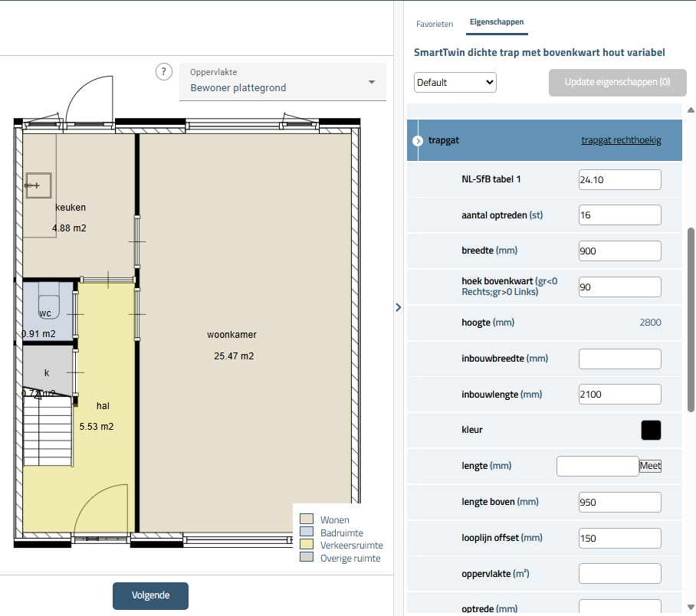Click the aantal optreden input field

tap(619, 215)
